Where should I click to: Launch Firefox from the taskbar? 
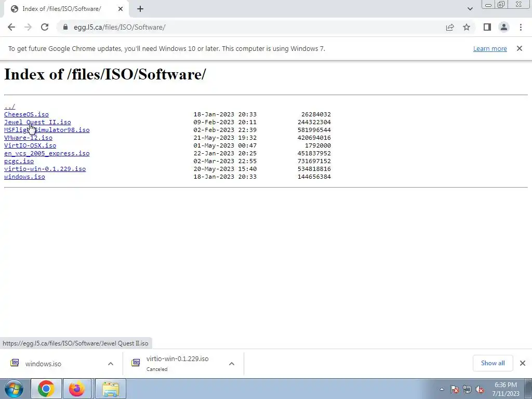click(77, 389)
